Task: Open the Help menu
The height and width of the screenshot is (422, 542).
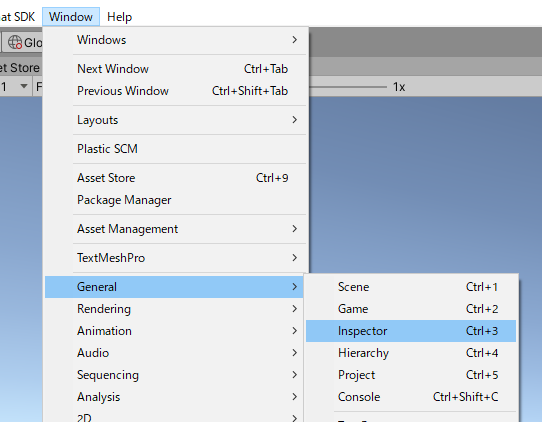Action: [119, 17]
